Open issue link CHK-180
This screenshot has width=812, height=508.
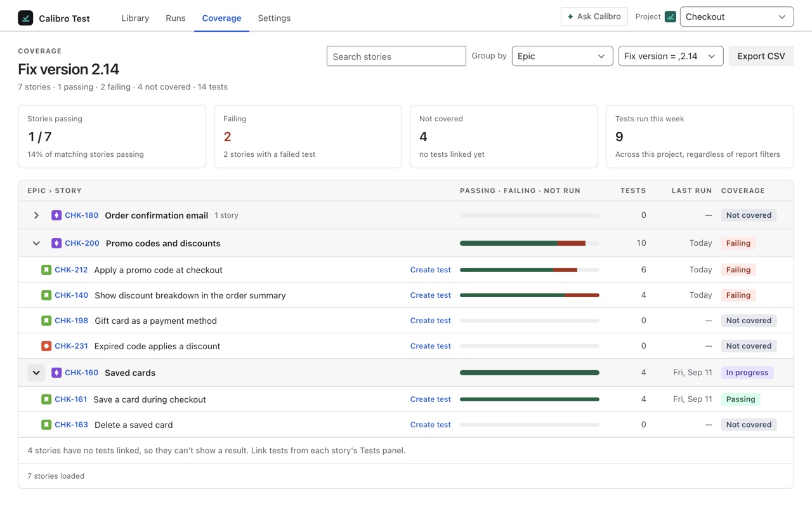81,215
